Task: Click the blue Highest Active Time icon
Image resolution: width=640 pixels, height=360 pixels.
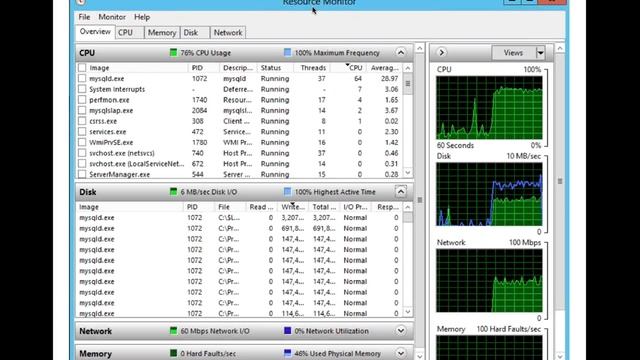Action: (287, 192)
